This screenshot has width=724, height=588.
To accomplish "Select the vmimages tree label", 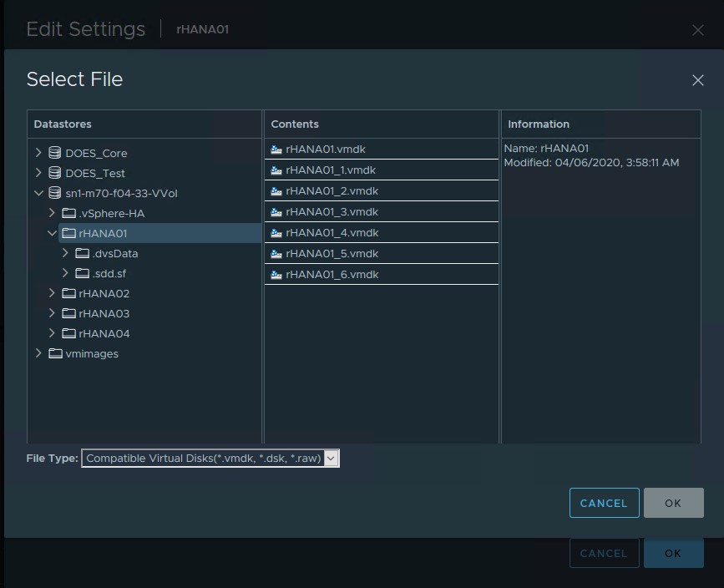I will tap(92, 354).
